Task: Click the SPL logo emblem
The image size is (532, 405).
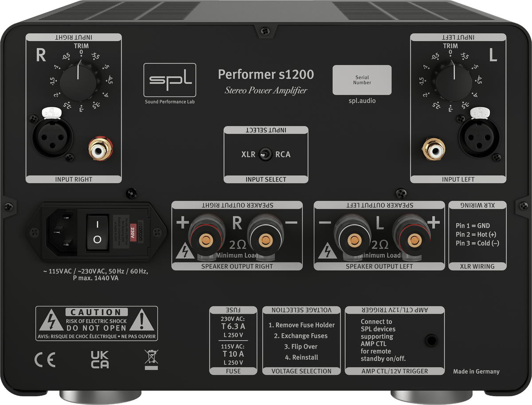Action: [x=170, y=80]
